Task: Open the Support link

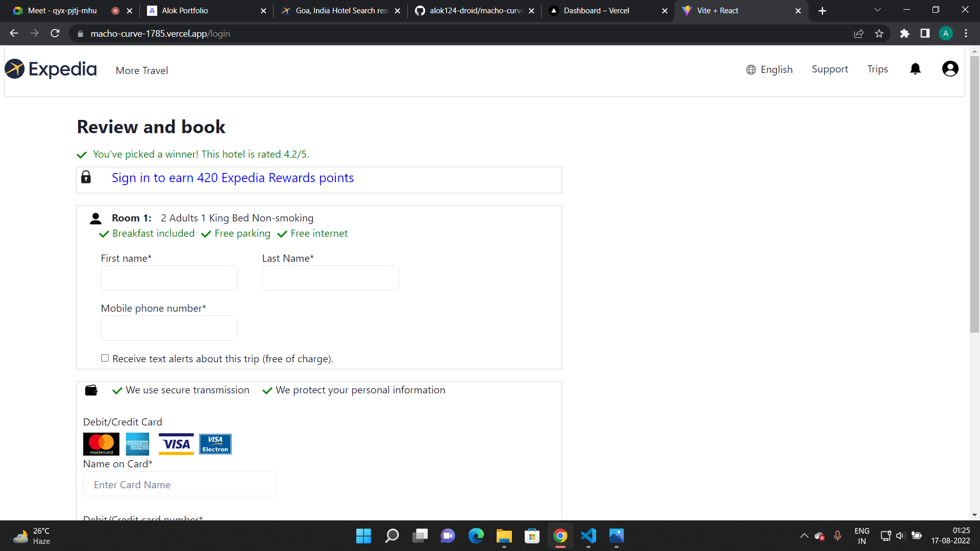Action: (829, 69)
